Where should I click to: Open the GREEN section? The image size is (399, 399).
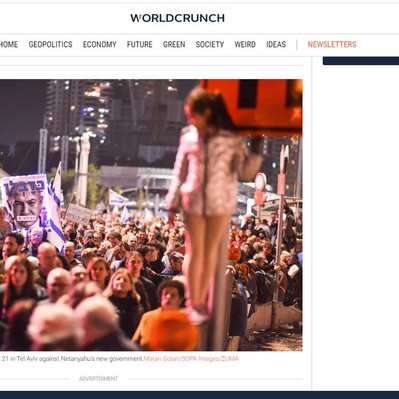coord(174,44)
